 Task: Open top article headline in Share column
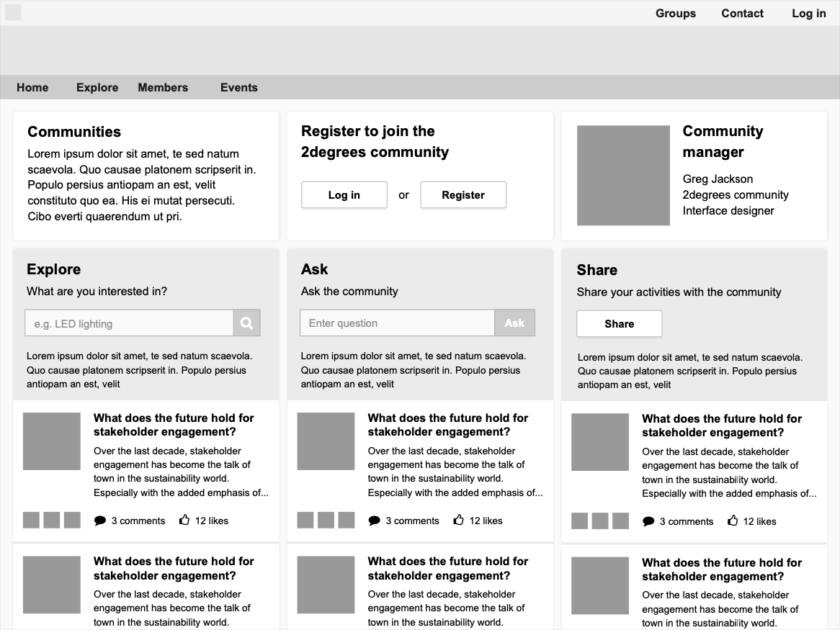pyautogui.click(x=722, y=426)
